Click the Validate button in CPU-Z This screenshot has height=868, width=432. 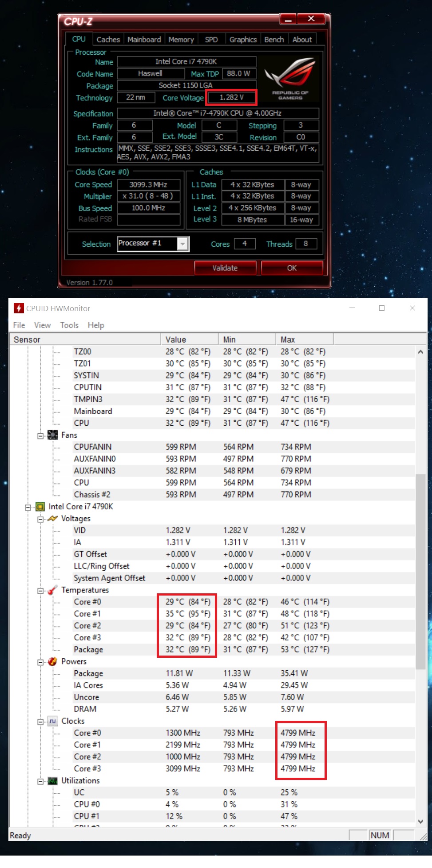(225, 268)
